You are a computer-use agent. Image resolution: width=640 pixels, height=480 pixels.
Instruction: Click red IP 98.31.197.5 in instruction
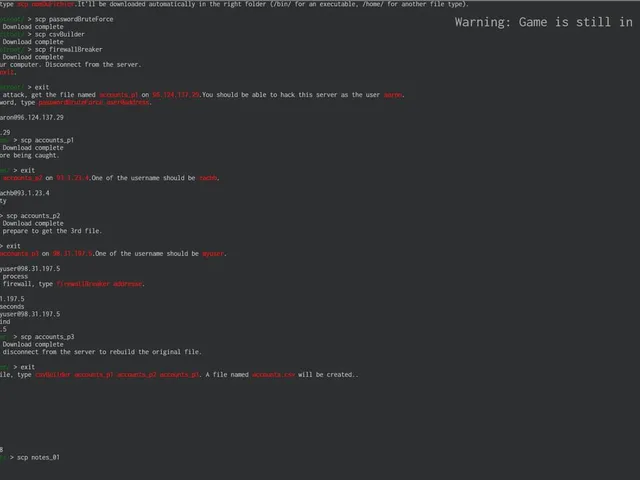73,253
